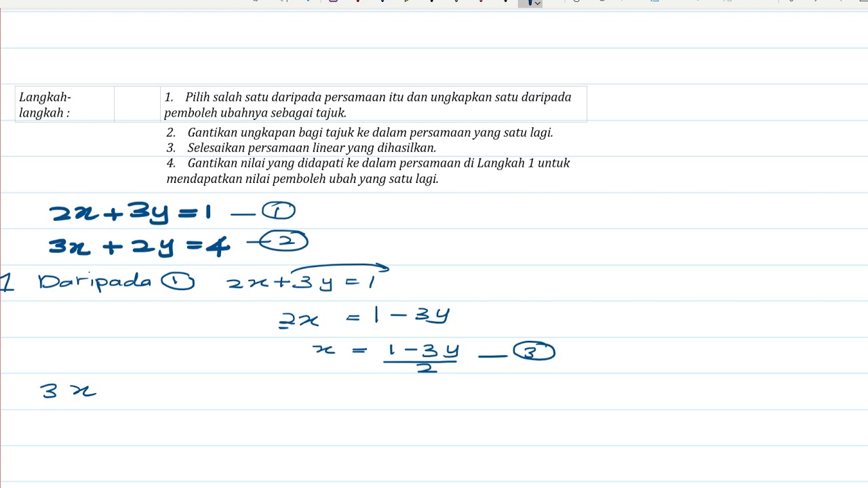Image resolution: width=868 pixels, height=488 pixels.
Task: Select the handwritten fraction x = (1-3y)/2
Action: (387, 356)
